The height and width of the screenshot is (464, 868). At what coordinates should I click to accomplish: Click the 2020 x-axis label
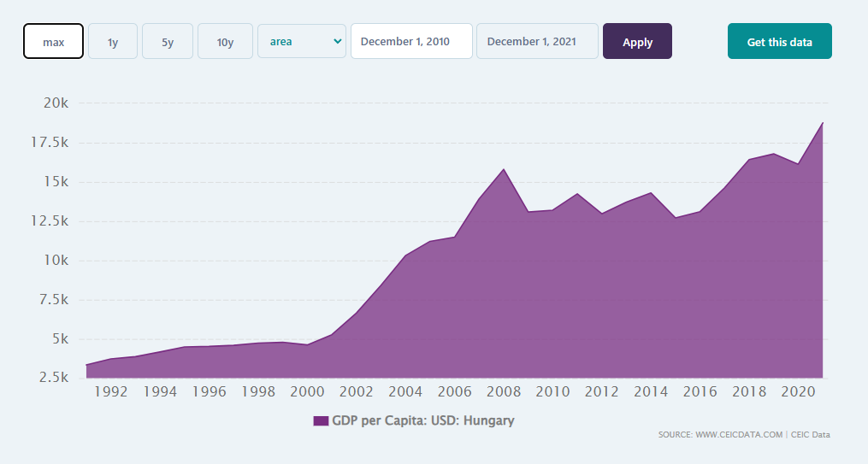coord(798,391)
